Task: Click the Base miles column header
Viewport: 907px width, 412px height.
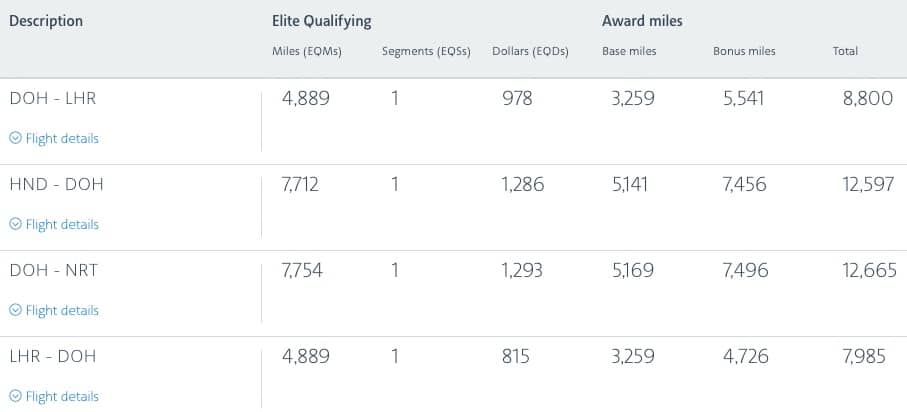Action: coord(629,51)
